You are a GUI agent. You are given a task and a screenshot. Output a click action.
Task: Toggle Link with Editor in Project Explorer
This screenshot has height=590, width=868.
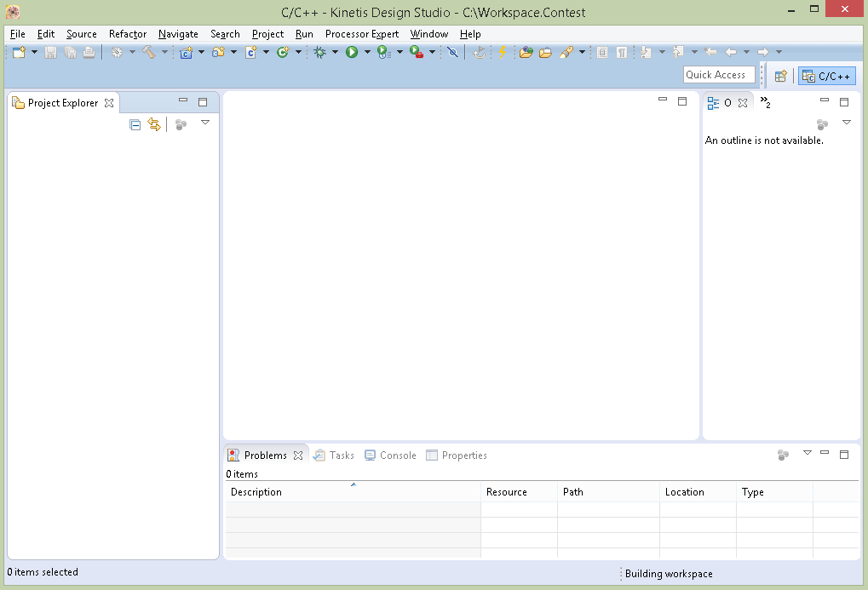tap(154, 124)
